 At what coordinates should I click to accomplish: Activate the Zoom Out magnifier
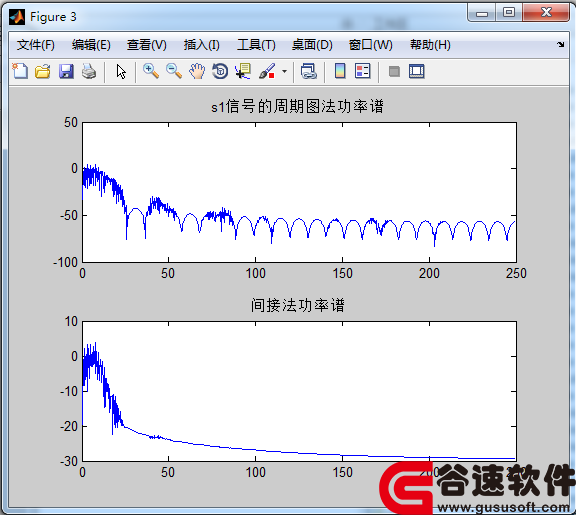coord(174,71)
